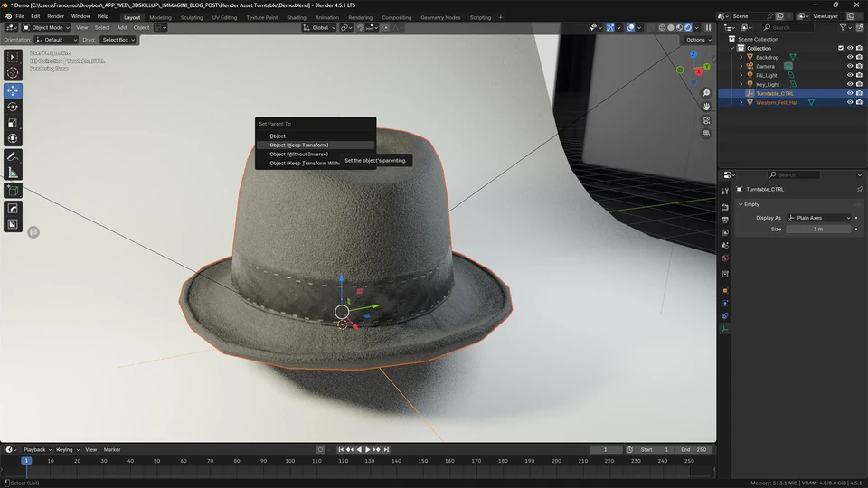Open the Object properties tab
This screenshot has width=868, height=488.
(x=725, y=290)
